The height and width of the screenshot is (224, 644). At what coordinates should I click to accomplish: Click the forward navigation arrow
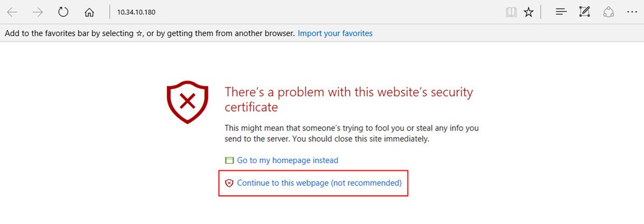(x=38, y=12)
